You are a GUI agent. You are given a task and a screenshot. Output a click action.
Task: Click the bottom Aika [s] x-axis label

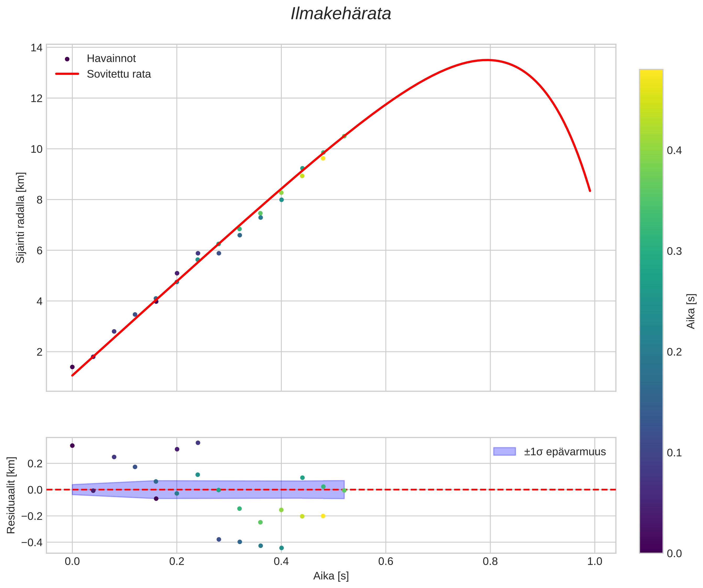[x=331, y=576]
